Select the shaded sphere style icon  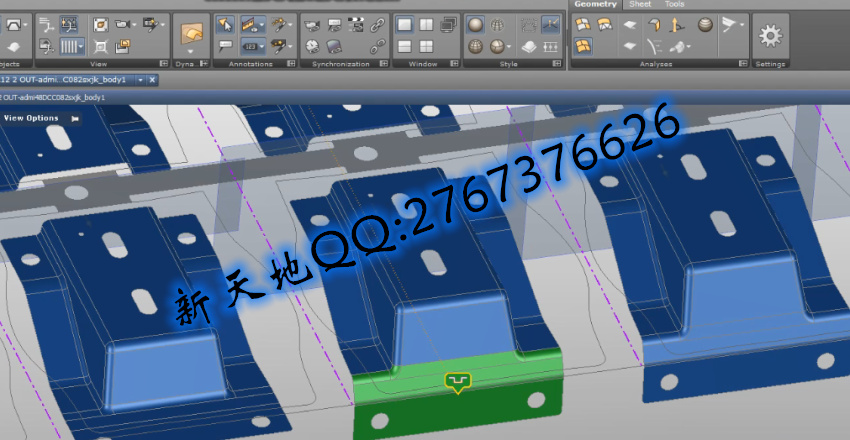pyautogui.click(x=476, y=25)
